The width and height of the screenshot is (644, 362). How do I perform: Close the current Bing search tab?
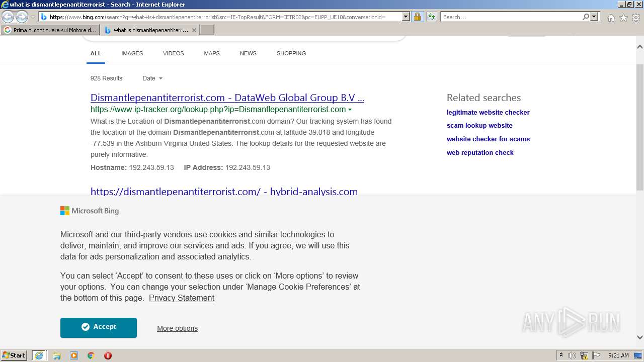(194, 30)
